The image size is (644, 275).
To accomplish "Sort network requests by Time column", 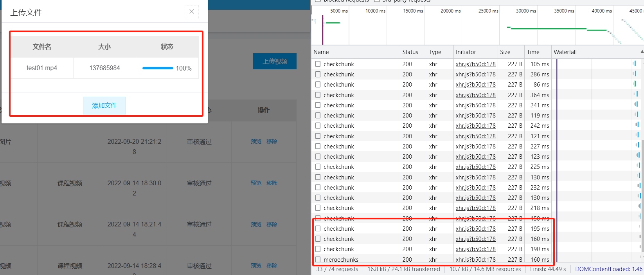I will coord(537,52).
